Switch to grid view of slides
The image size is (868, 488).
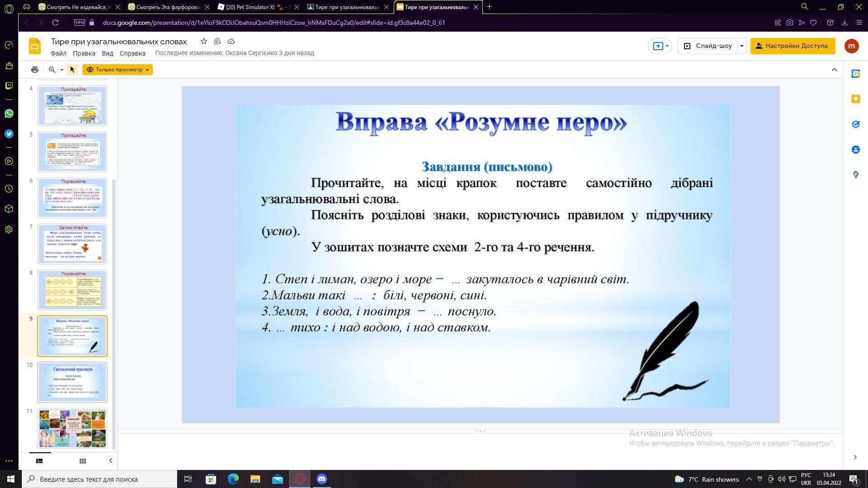(x=82, y=461)
